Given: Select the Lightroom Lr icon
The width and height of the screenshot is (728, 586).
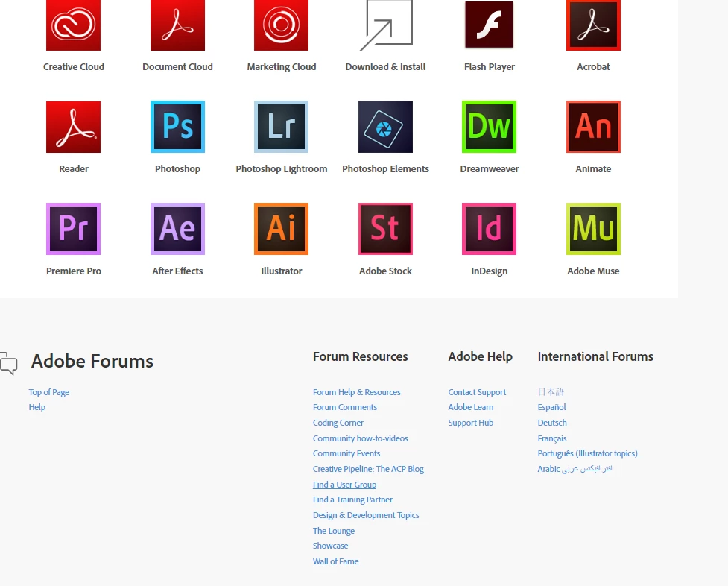Looking at the screenshot, I should 282,127.
